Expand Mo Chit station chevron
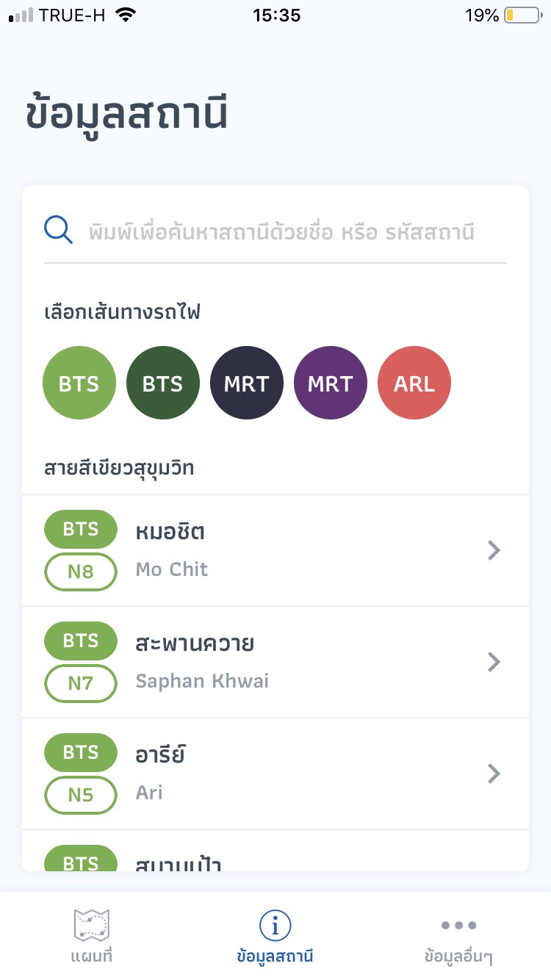 click(494, 550)
